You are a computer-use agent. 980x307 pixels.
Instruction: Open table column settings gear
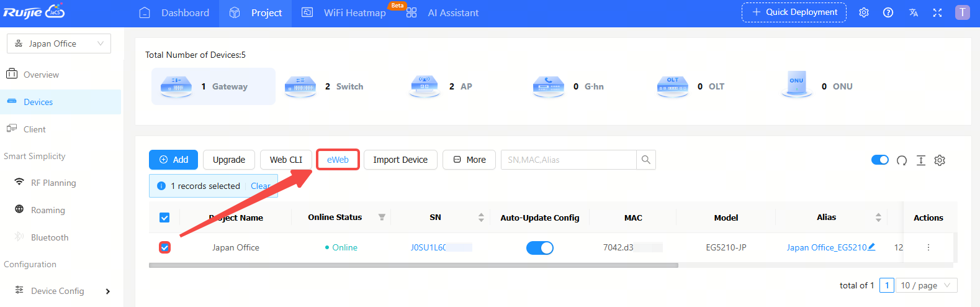point(940,160)
